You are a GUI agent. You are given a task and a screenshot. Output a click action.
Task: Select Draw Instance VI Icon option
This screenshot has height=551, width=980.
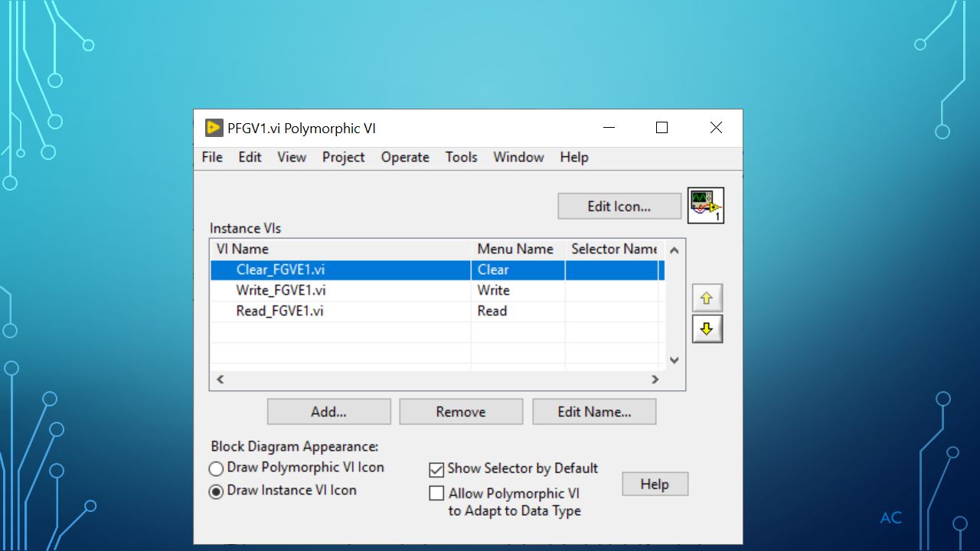point(217,491)
